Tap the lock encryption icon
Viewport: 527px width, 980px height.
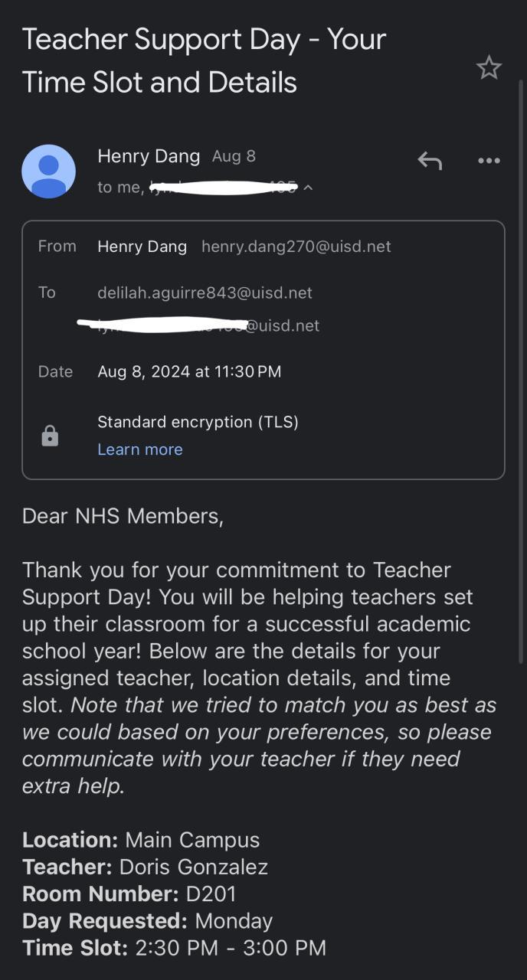tap(50, 436)
